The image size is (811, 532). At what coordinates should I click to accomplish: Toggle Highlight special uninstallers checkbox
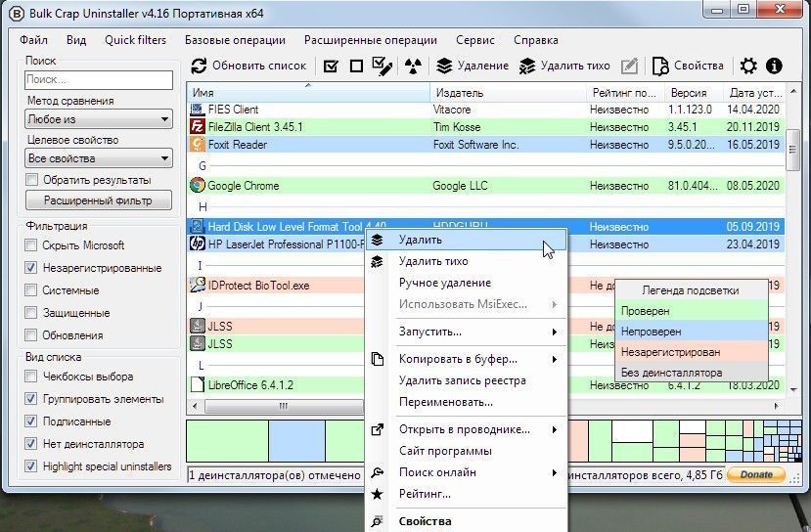point(31,465)
